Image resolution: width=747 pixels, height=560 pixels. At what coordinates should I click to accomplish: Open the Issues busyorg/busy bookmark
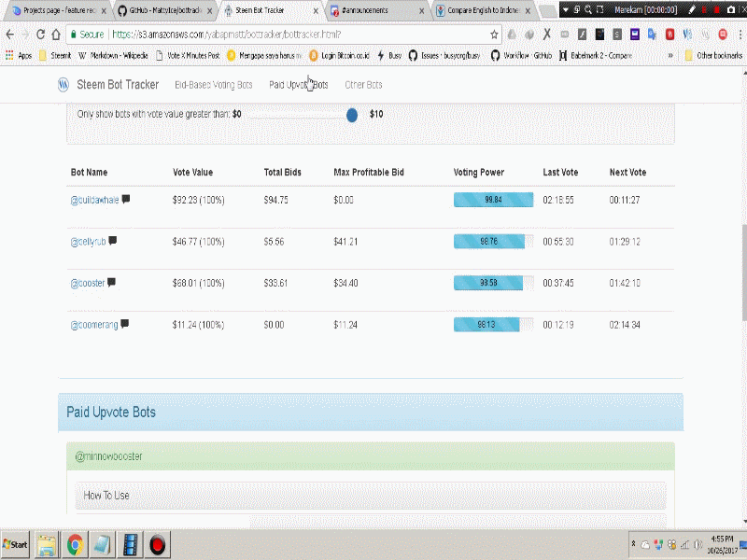444,56
